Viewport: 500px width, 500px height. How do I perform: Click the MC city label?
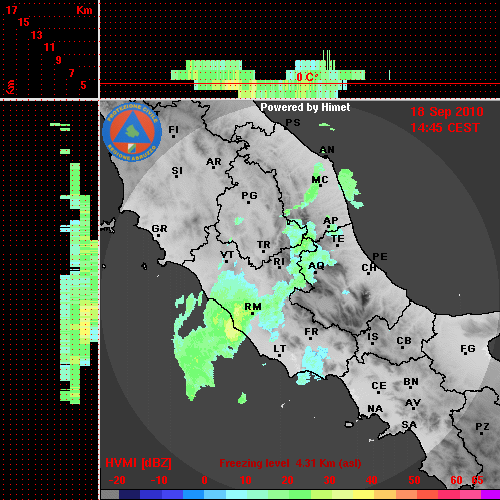(x=320, y=180)
